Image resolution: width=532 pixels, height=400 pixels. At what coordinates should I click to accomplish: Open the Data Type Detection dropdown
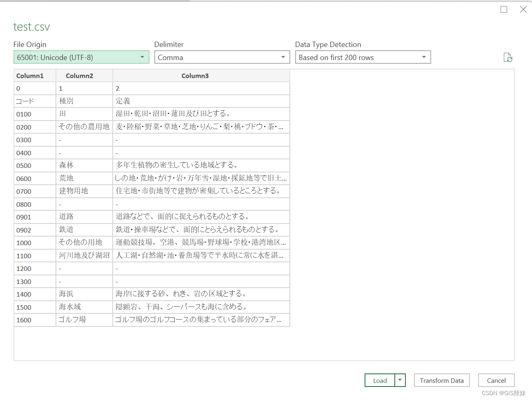363,57
